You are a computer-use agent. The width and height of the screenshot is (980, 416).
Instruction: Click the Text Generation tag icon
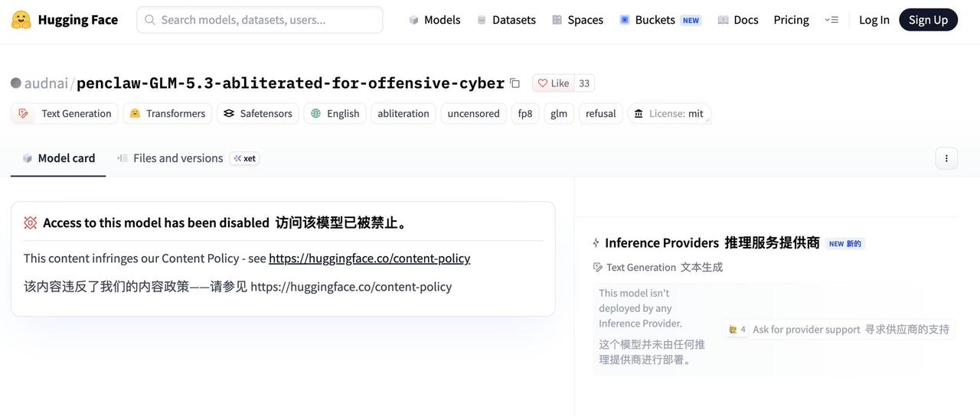pyautogui.click(x=24, y=113)
